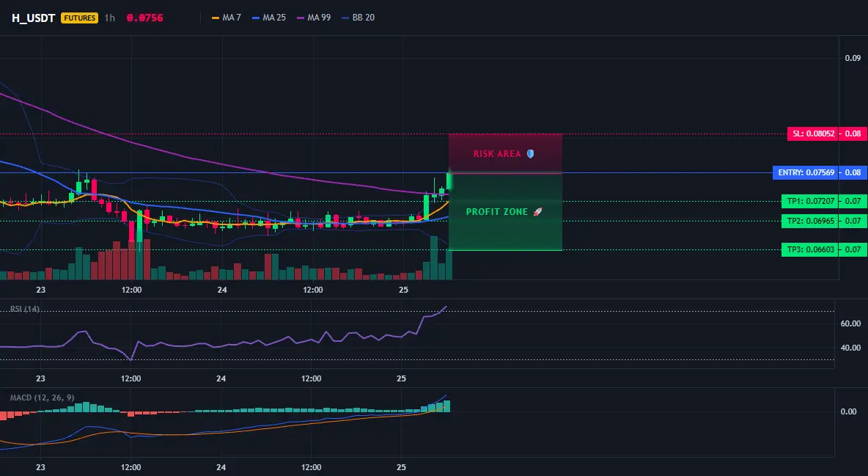The width and height of the screenshot is (868, 476).
Task: Click the MACD (12, 26, 9) label
Action: pos(42,398)
